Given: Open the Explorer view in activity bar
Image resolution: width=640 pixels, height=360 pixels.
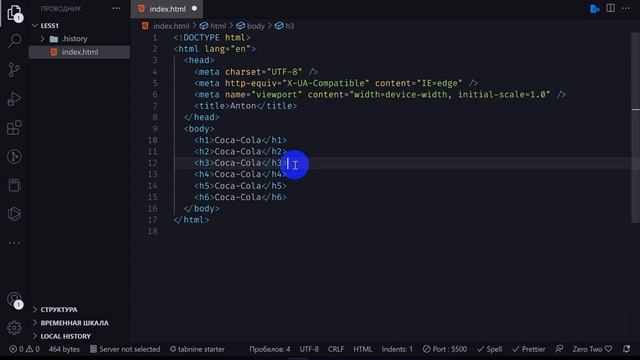Looking at the screenshot, I should click(x=14, y=12).
